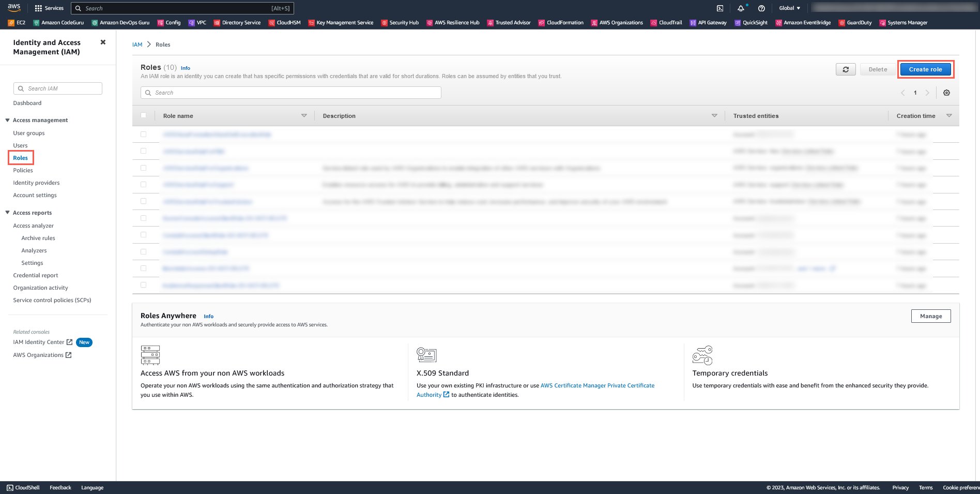The width and height of the screenshot is (980, 494).
Task: Open IAM Identity Center external link
Action: point(43,342)
